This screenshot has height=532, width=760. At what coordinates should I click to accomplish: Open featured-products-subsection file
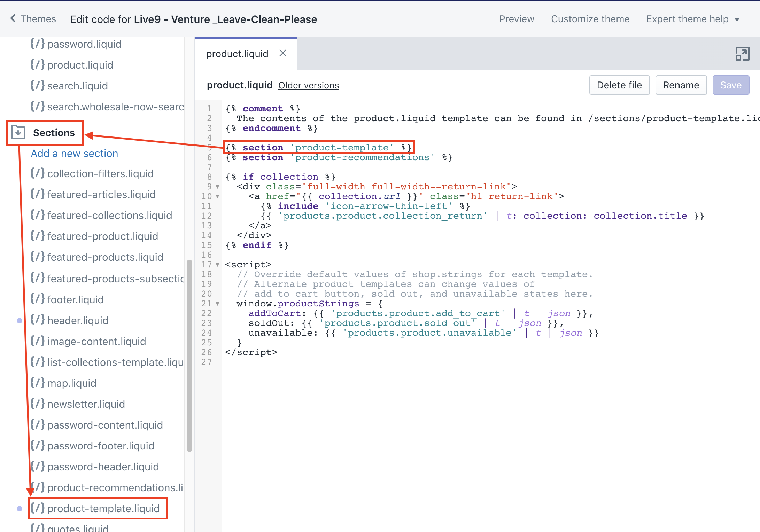coord(116,279)
